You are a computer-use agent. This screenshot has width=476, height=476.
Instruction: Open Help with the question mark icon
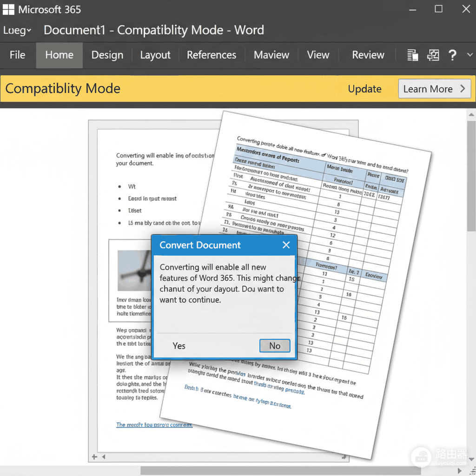coord(452,55)
